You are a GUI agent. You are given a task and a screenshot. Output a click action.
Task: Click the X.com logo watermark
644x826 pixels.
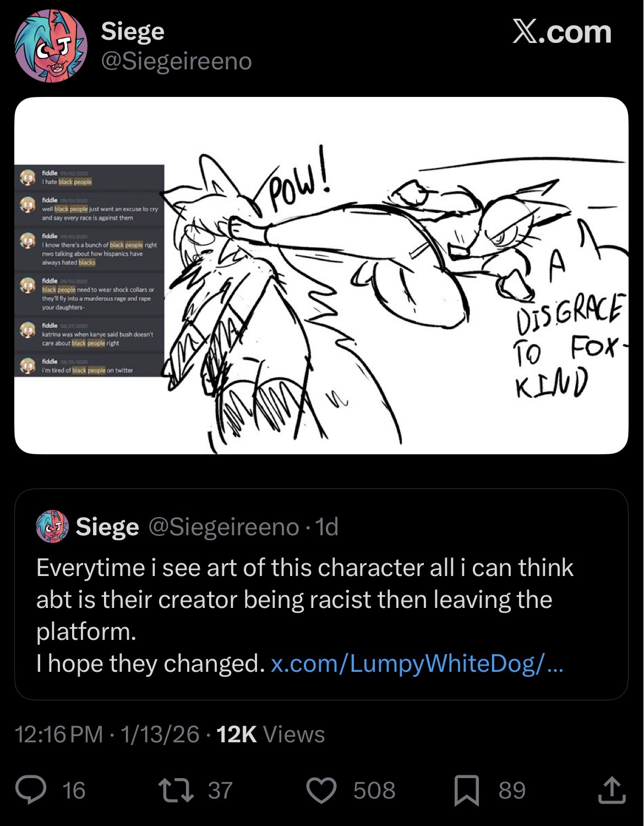coord(562,32)
